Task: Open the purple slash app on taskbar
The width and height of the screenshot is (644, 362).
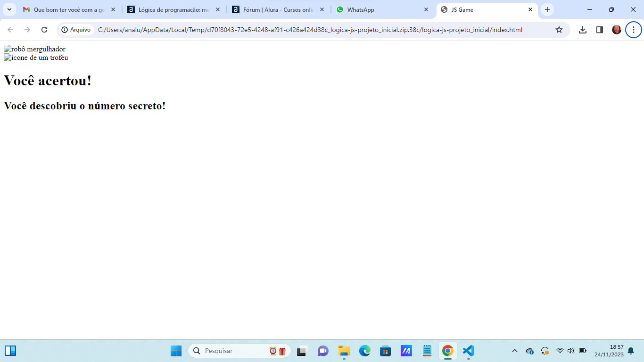Action: click(406, 351)
